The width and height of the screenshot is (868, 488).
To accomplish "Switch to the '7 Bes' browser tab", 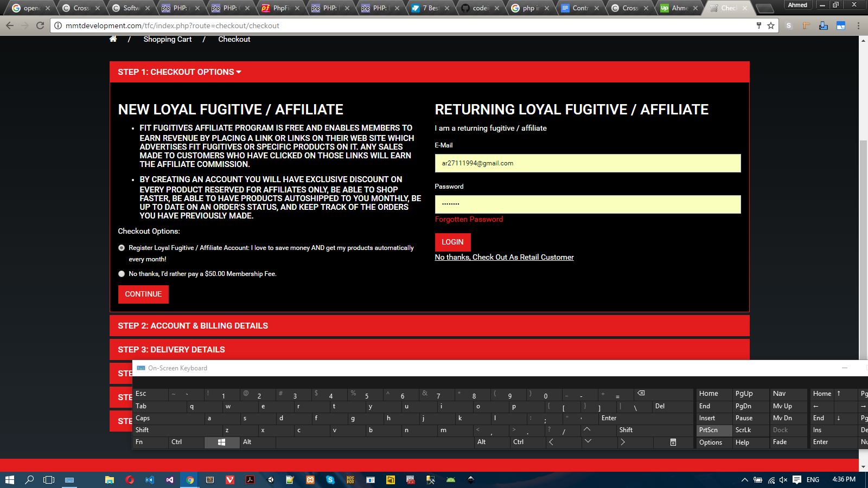I will [x=430, y=8].
